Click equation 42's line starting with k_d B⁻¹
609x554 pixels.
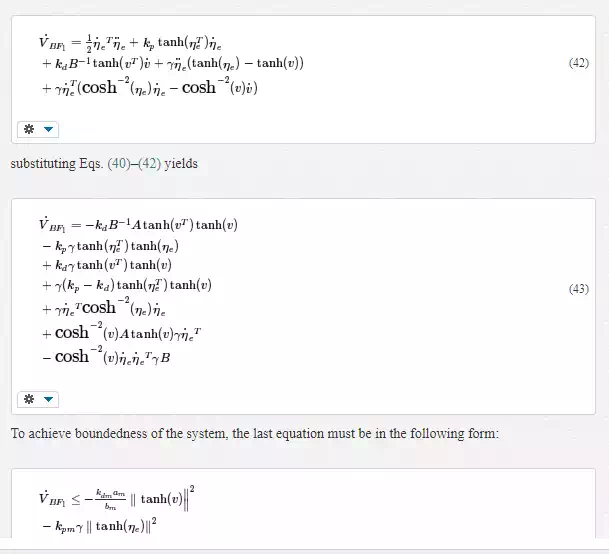pyautogui.click(x=173, y=63)
